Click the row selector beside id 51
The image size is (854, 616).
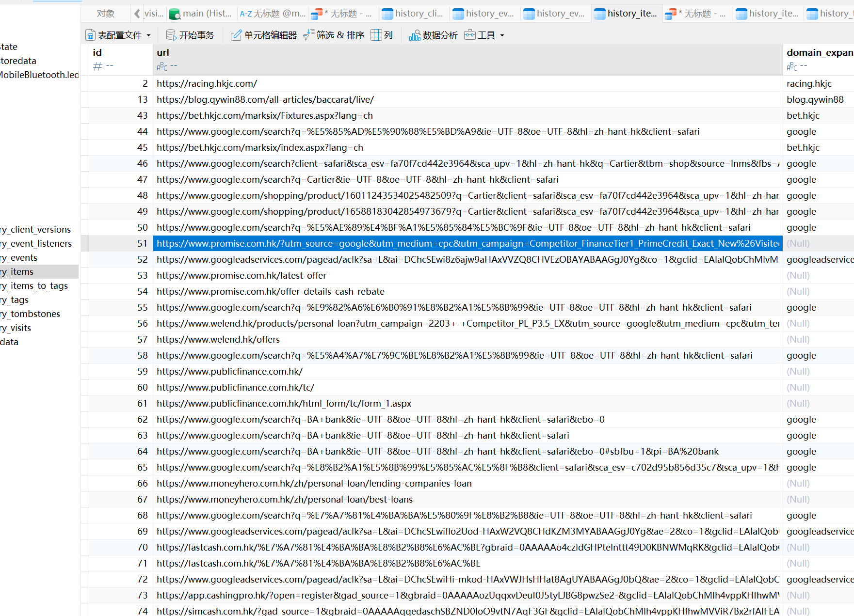[85, 243]
